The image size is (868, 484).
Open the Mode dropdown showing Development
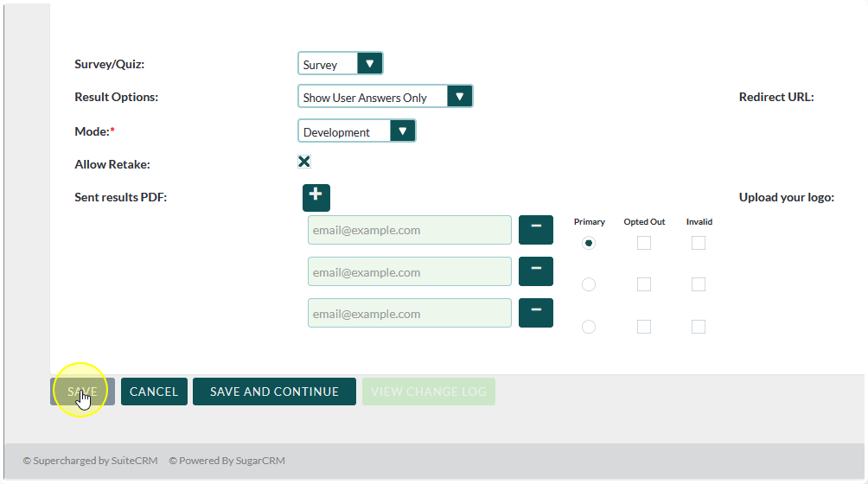[357, 131]
